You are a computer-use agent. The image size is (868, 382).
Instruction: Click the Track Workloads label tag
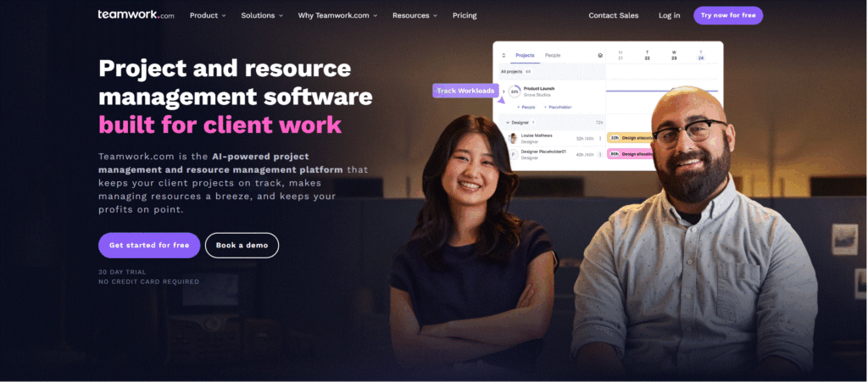(465, 91)
